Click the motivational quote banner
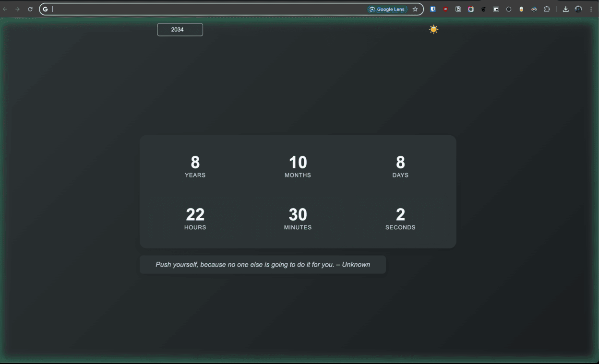The width and height of the screenshot is (599, 364). click(263, 264)
